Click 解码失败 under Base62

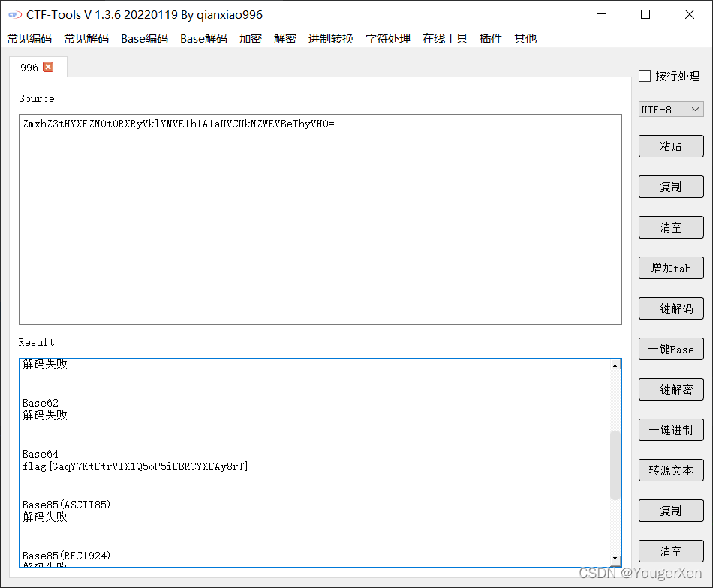[45, 415]
